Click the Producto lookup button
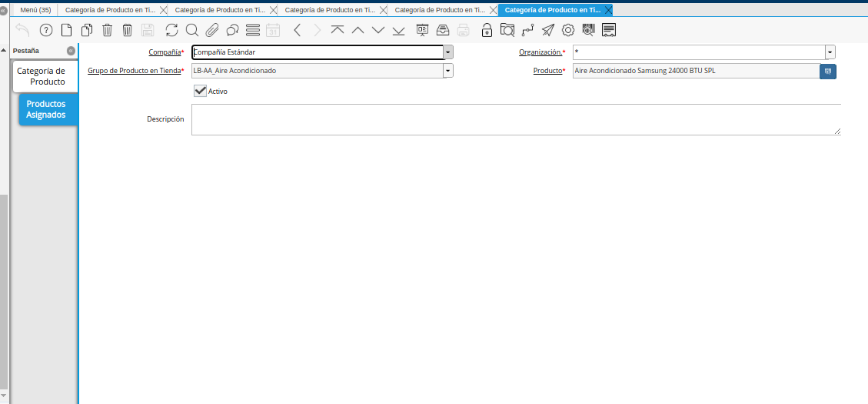 (x=828, y=71)
